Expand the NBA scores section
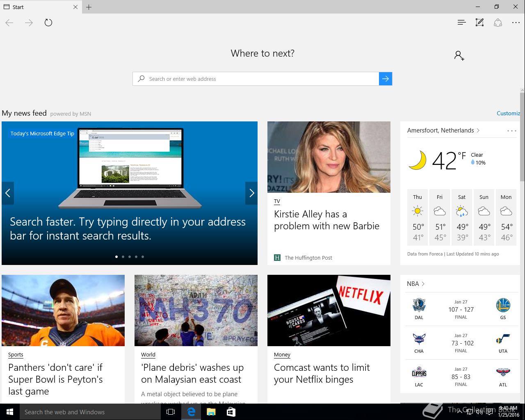This screenshot has width=525, height=420. pyautogui.click(x=415, y=284)
